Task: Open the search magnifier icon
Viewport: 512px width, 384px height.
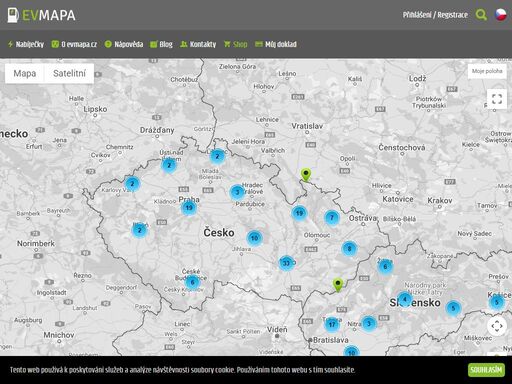Action: [481, 15]
